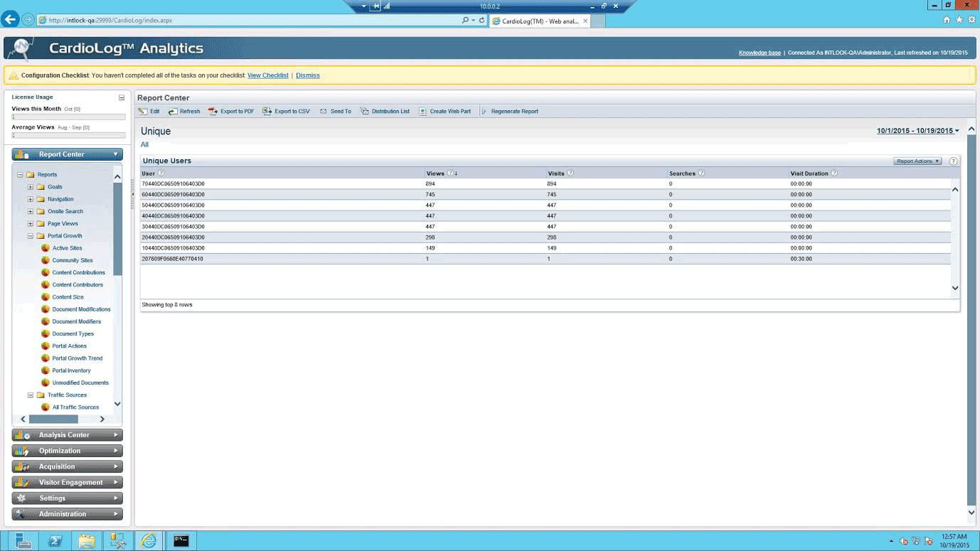Viewport: 980px width, 551px height.
Task: Click the Portal Inventory report pie icon
Action: pos(46,370)
